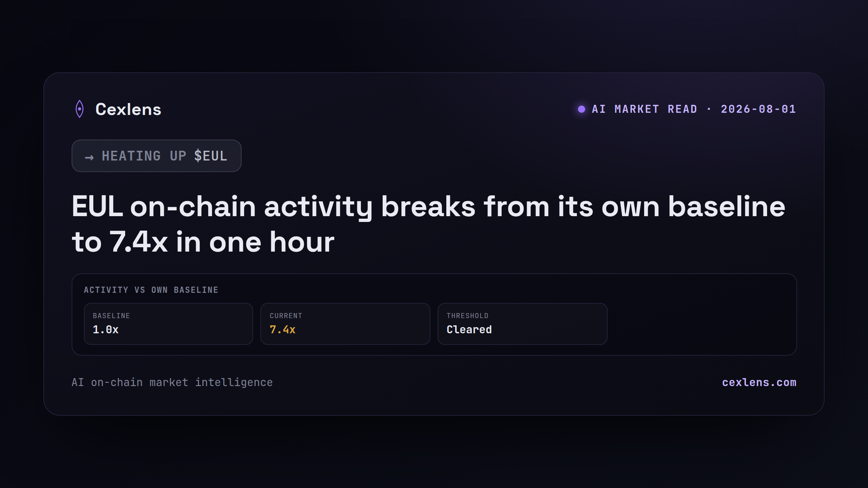This screenshot has width=868, height=488.
Task: Click the Cexlens lens logo icon
Action: tap(80, 109)
